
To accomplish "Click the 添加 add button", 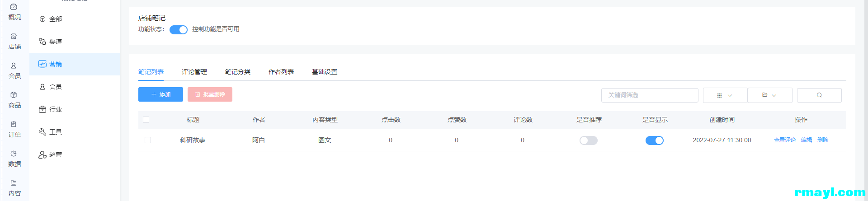I will click(160, 94).
